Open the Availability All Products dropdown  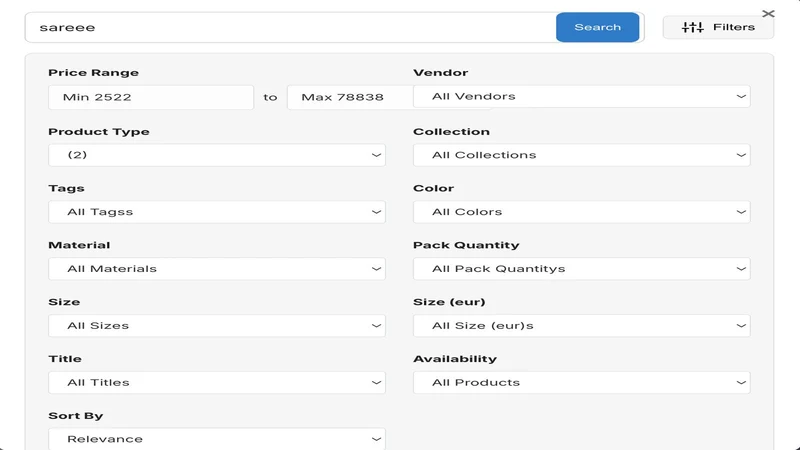[582, 383]
